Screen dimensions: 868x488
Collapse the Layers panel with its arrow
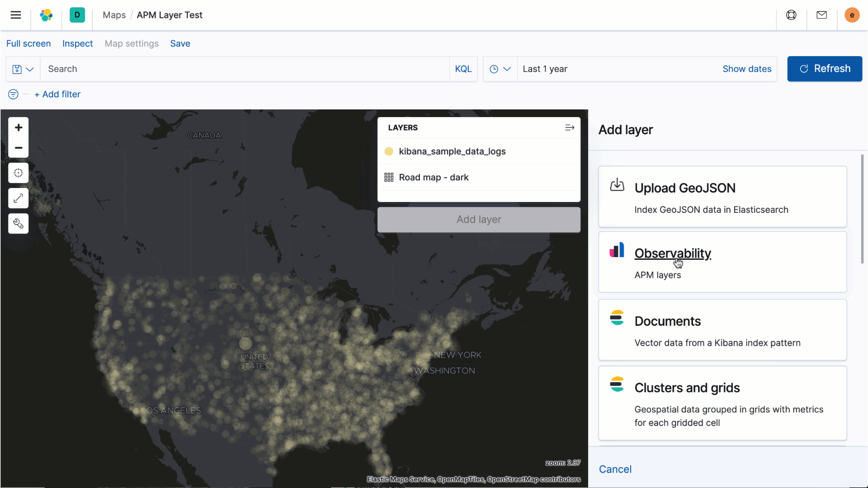point(569,127)
